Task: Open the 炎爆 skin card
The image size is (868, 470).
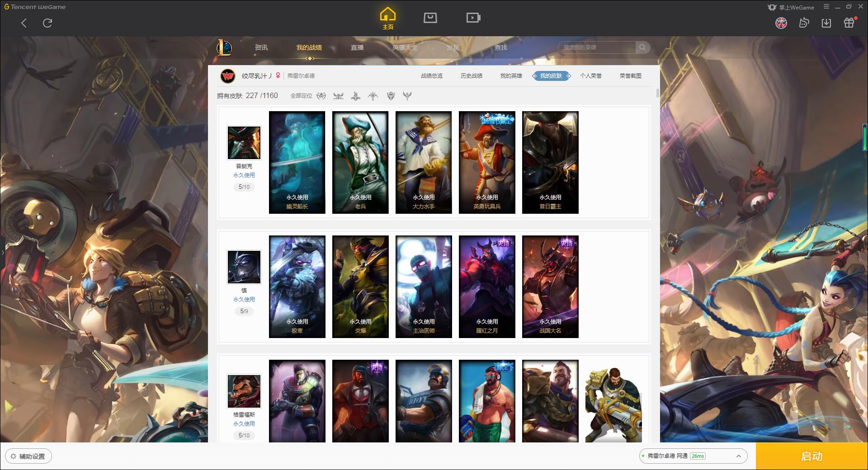Action: click(x=360, y=287)
